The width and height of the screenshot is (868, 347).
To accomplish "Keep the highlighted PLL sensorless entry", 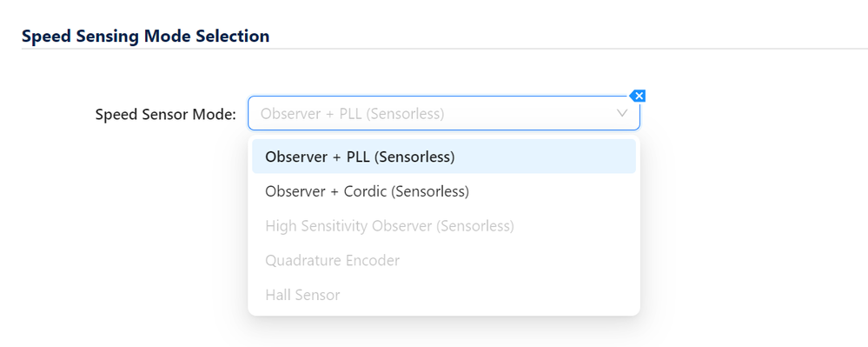I will 444,157.
